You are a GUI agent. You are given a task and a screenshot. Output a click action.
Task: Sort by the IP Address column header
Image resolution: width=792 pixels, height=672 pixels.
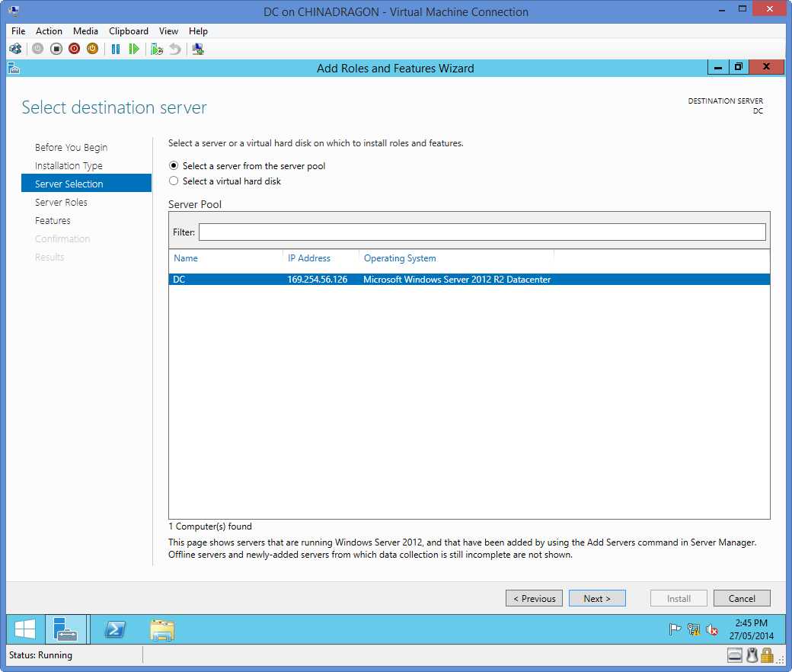309,258
